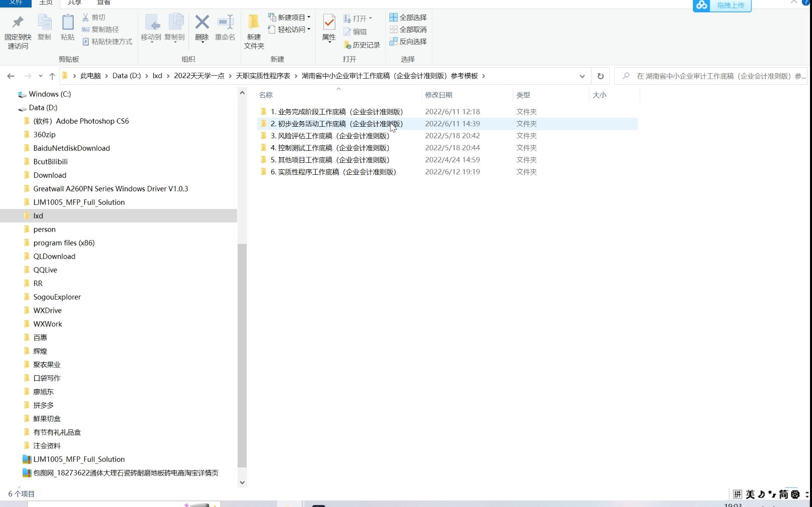Click the 拼 input method icon in tray

(x=737, y=494)
